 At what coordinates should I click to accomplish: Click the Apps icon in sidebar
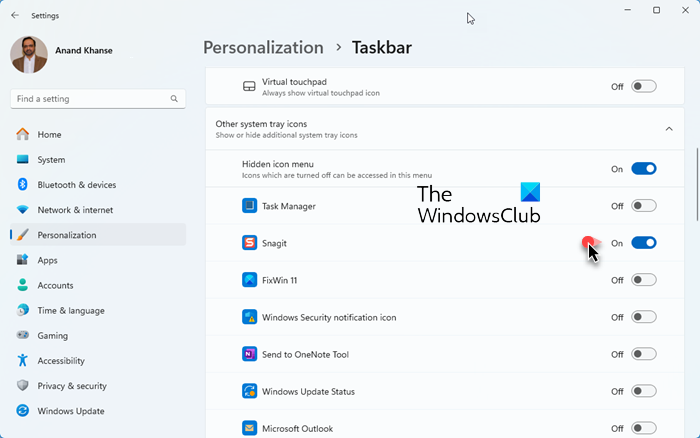(x=23, y=259)
